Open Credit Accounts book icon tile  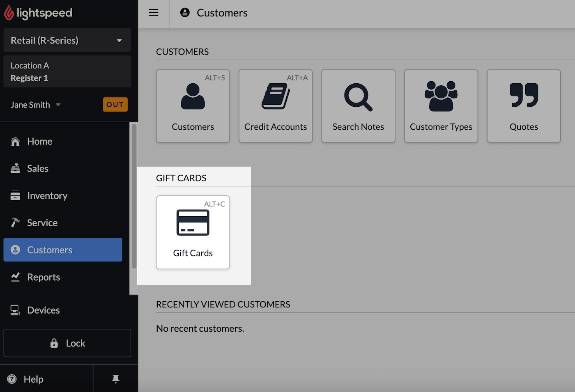click(275, 106)
